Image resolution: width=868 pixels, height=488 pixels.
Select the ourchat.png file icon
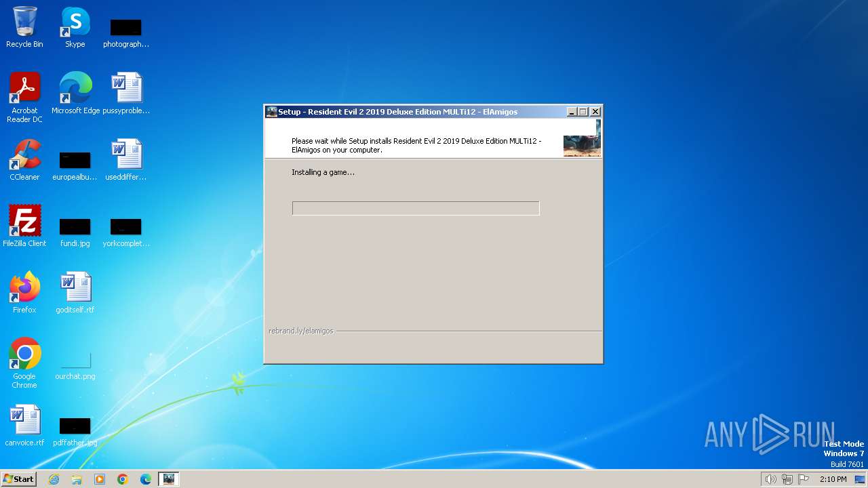(x=75, y=365)
